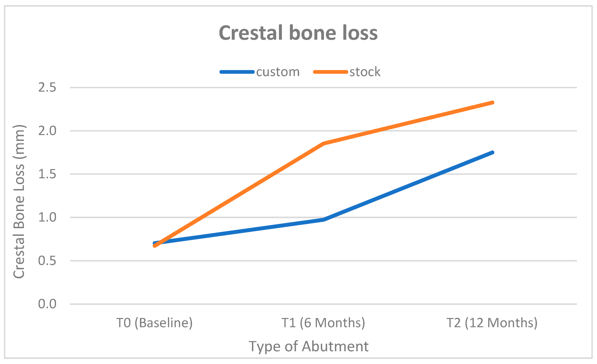Click the blue legend line swatch
Screen dimensions: 597x364
(x=237, y=72)
